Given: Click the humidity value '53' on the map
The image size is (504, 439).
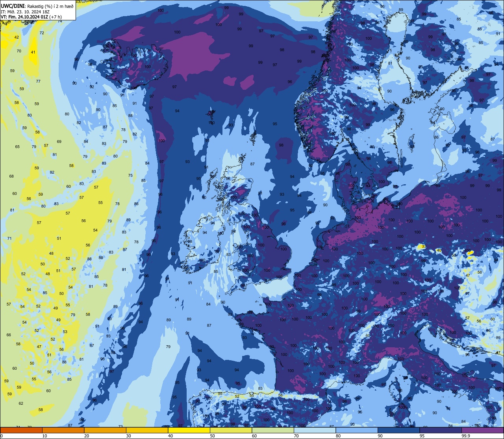Looking at the screenshot, I should pyautogui.click(x=65, y=332).
